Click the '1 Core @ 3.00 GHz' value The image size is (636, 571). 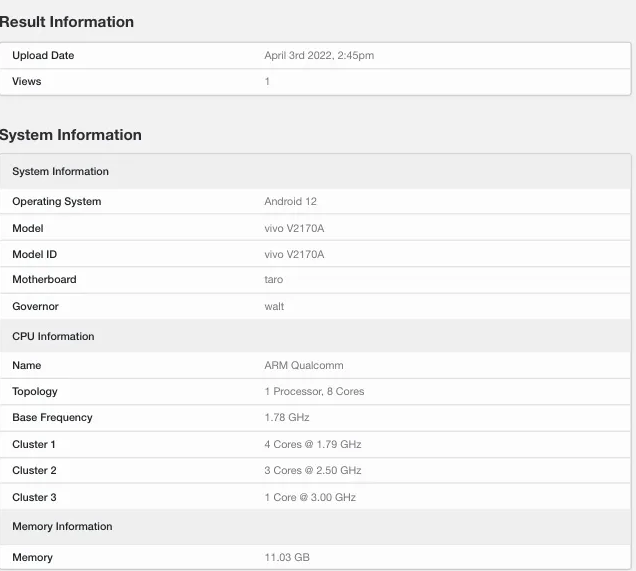[310, 497]
